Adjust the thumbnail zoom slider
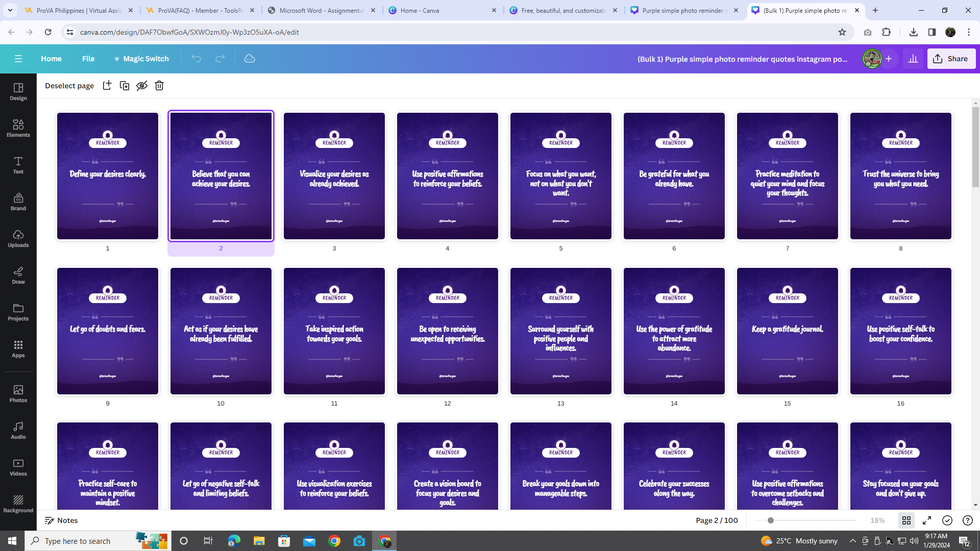 (x=771, y=520)
